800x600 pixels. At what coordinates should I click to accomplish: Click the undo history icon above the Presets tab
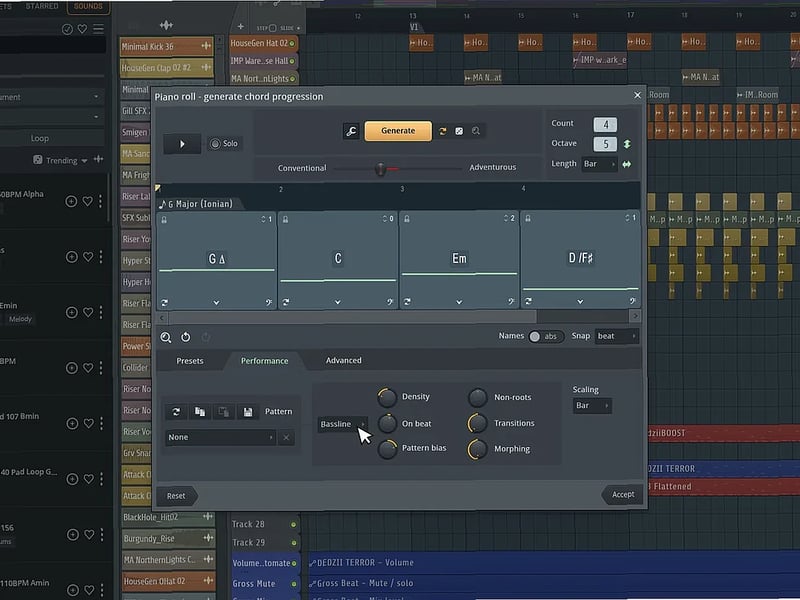click(x=186, y=337)
